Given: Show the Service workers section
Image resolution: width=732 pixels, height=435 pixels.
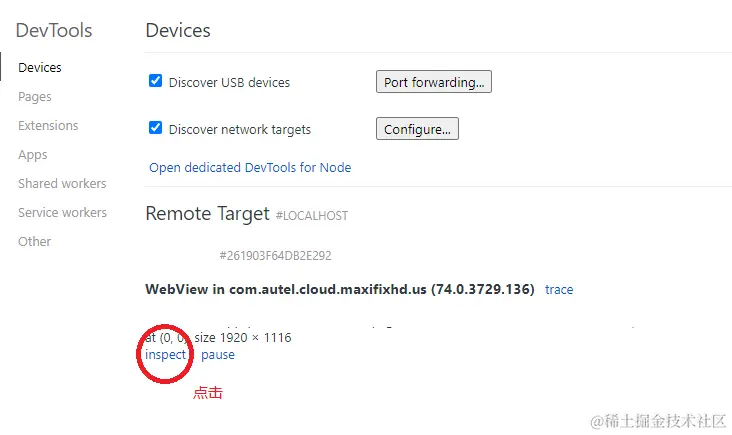Looking at the screenshot, I should (x=62, y=213).
